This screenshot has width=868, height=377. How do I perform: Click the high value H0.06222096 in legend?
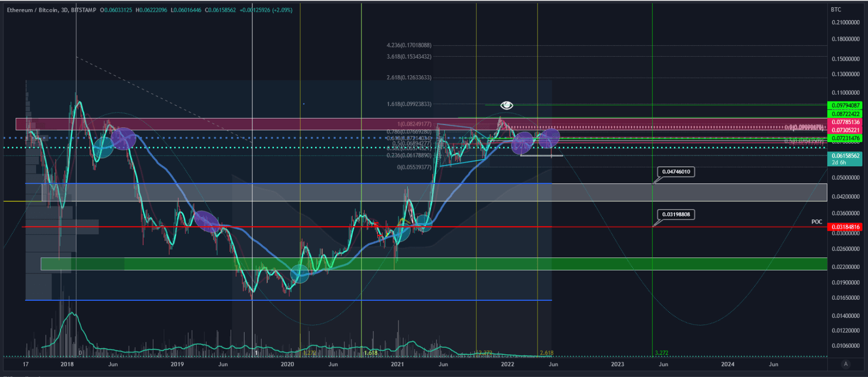point(151,10)
